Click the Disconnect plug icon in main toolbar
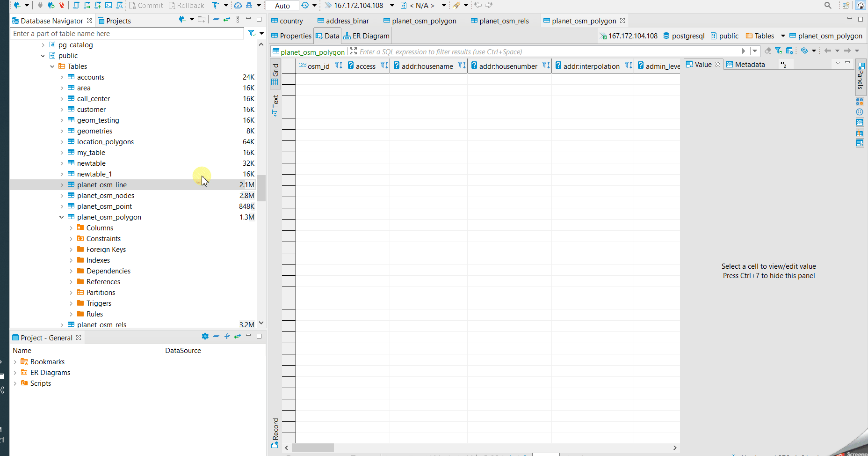Viewport: 868px width, 456px height. pos(61,5)
